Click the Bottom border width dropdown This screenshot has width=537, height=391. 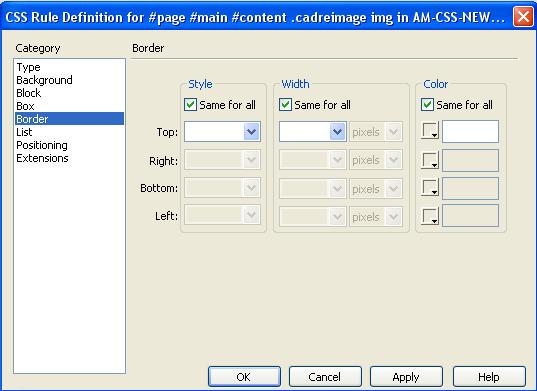313,188
